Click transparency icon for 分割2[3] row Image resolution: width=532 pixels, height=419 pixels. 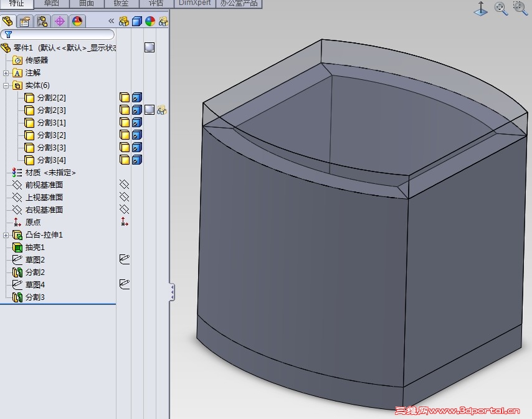pyautogui.click(x=162, y=110)
